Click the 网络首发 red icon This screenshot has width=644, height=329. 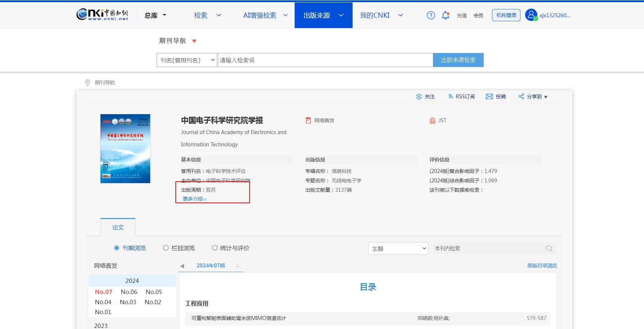(308, 120)
